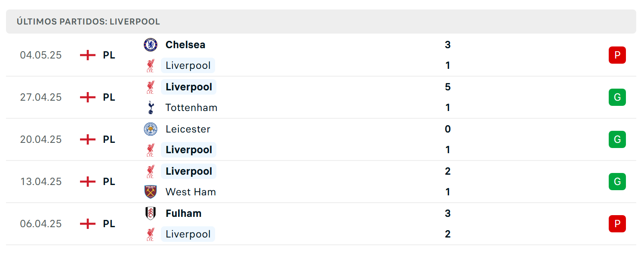The height and width of the screenshot is (253, 644).
Task: Open the Tottenham team link
Action: [x=191, y=108]
